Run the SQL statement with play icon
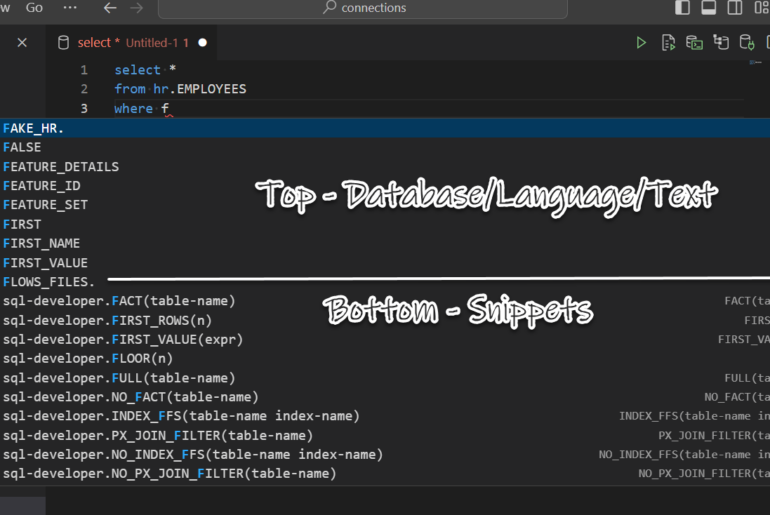Screen dimensions: 770x515 (x=641, y=43)
